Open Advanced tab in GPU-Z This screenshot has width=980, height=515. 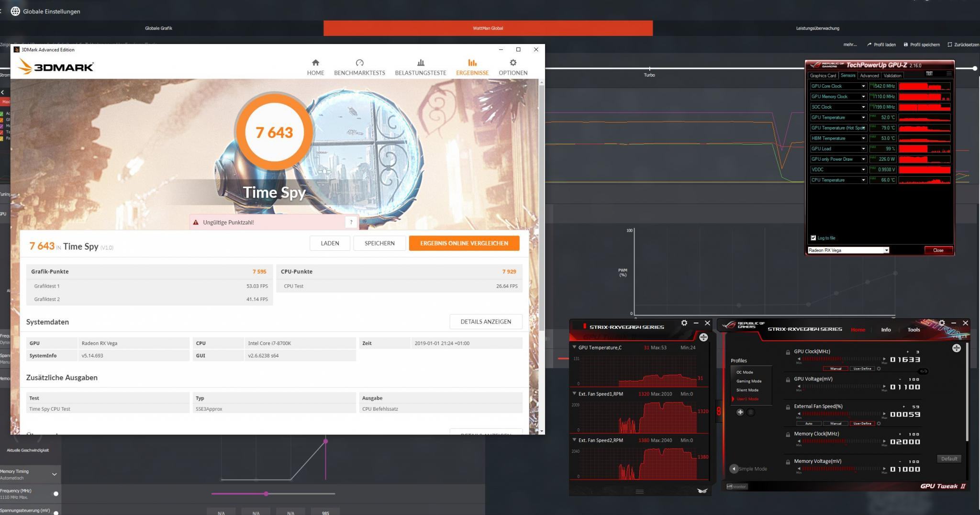click(869, 76)
